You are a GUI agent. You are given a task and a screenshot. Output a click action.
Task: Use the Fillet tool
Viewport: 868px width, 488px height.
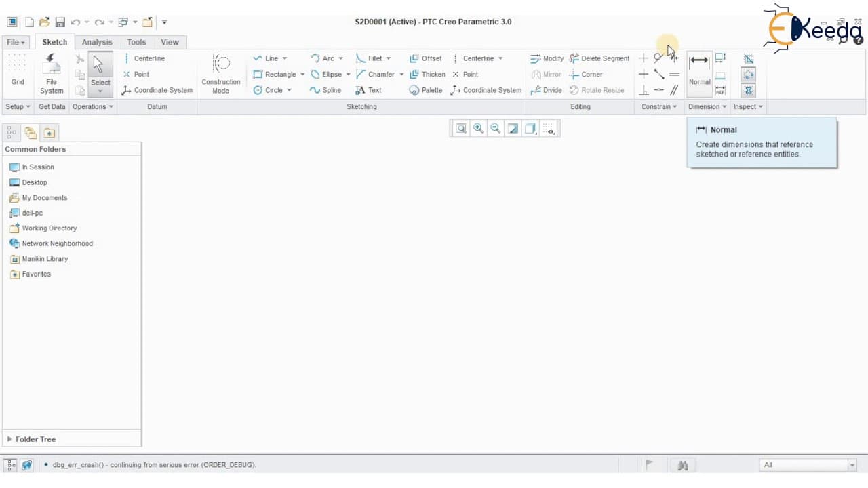tap(369, 58)
